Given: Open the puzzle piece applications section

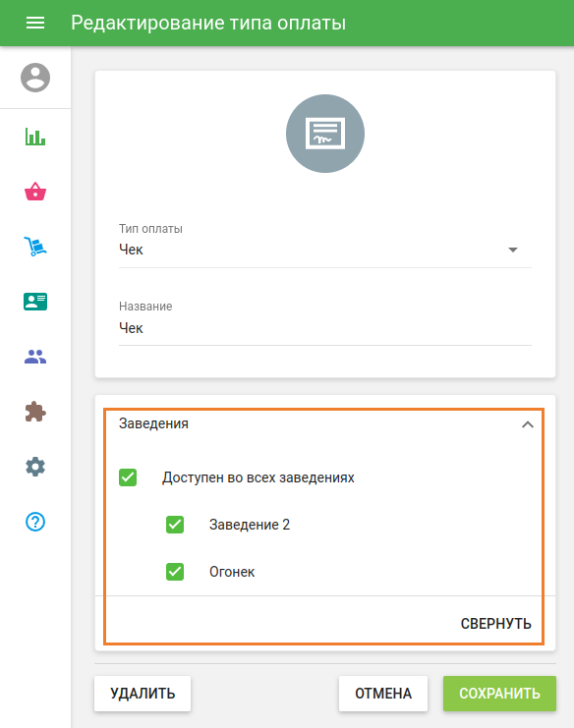Looking at the screenshot, I should point(35,412).
